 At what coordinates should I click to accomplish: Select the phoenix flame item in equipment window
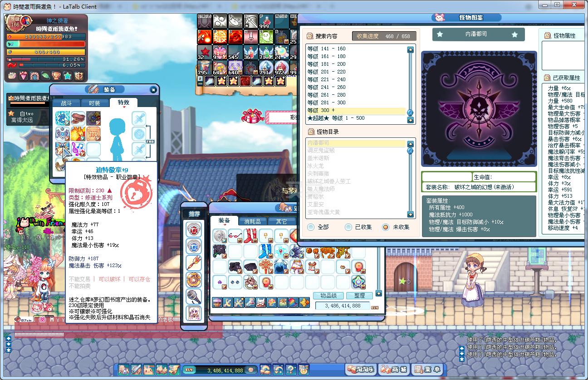pyautogui.click(x=78, y=134)
